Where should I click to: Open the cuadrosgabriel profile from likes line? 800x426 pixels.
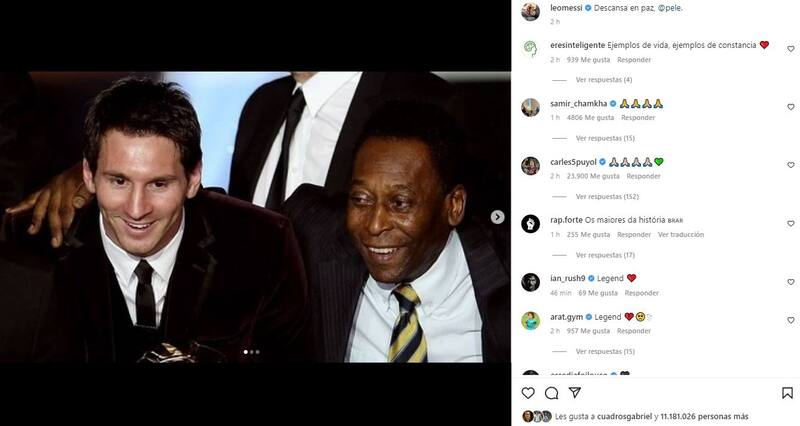pyautogui.click(x=625, y=416)
